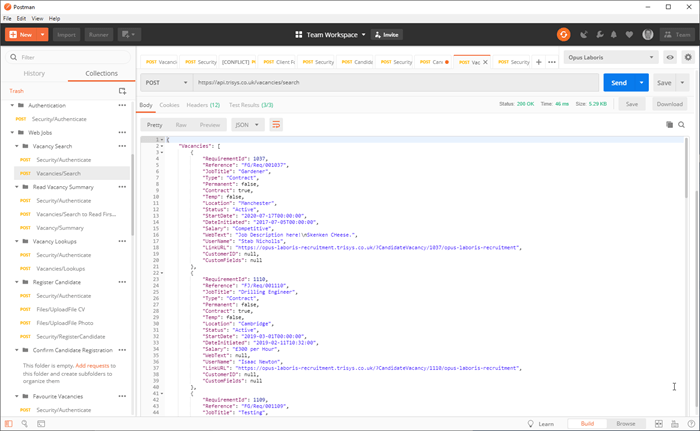Viewport: 700px width, 431px height.
Task: Switch to the History tab
Action: tap(34, 73)
